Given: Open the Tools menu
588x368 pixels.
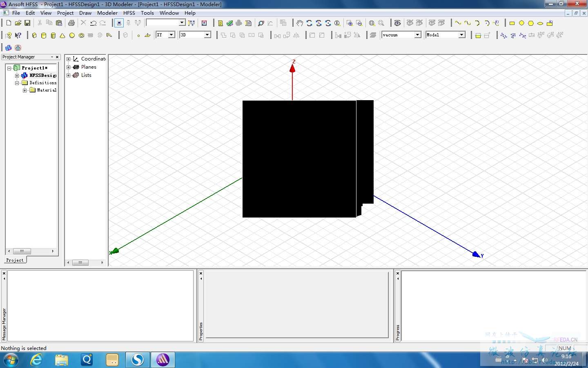Looking at the screenshot, I should 147,13.
